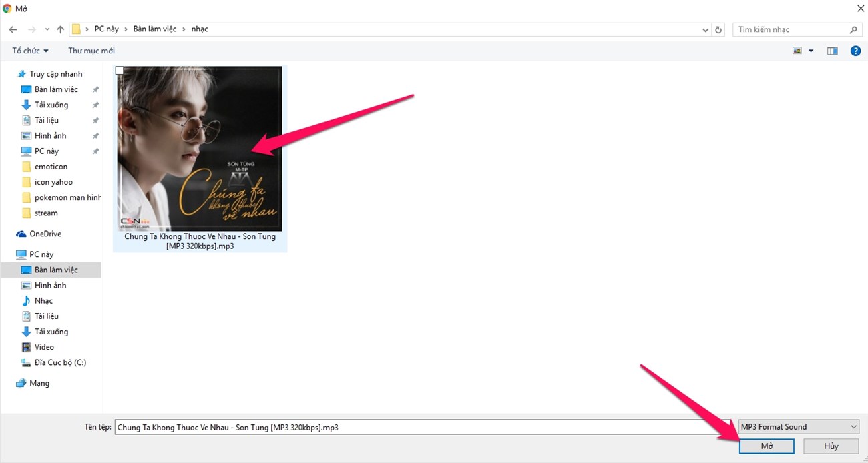The height and width of the screenshot is (463, 868).
Task: Open Nhạc library in sidebar
Action: (x=43, y=300)
